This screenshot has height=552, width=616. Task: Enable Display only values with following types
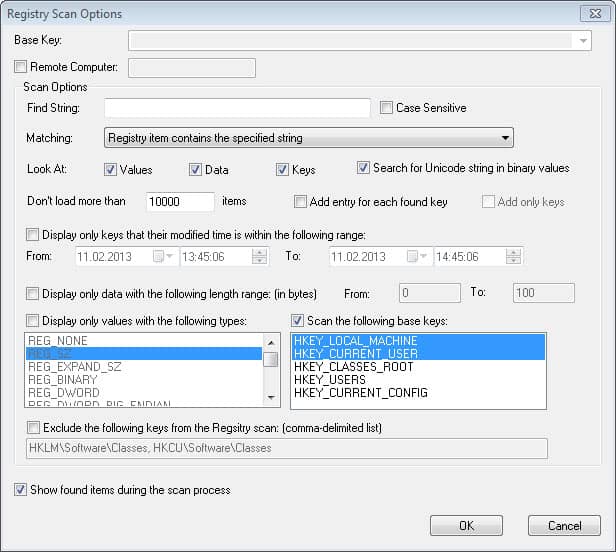(32, 321)
